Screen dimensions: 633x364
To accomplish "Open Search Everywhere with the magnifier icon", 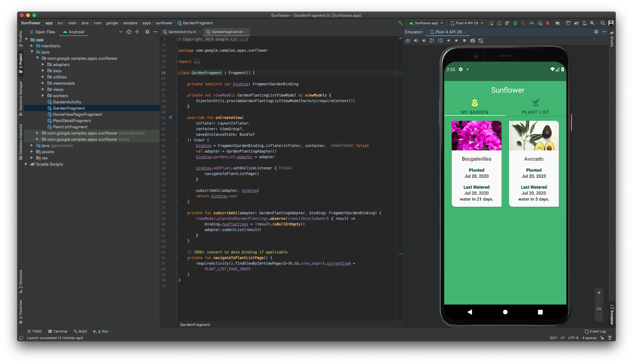I will click(602, 23).
